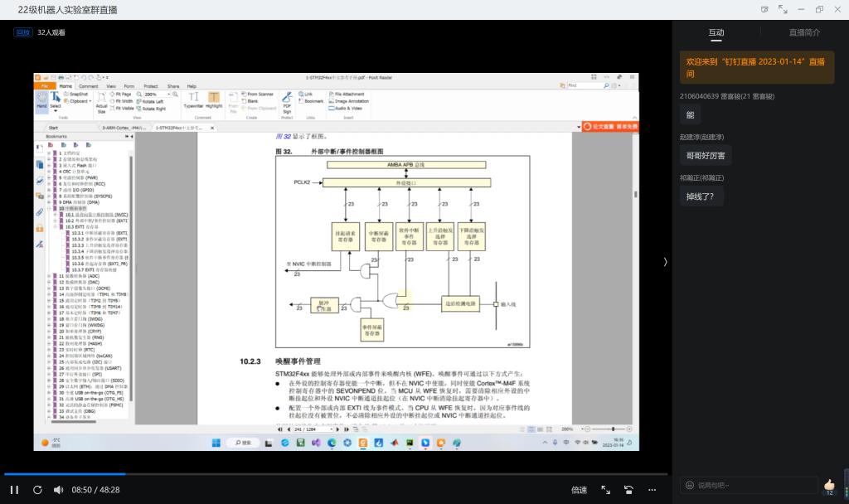
Task: Click the 回放 replay badge
Action: click(22, 32)
